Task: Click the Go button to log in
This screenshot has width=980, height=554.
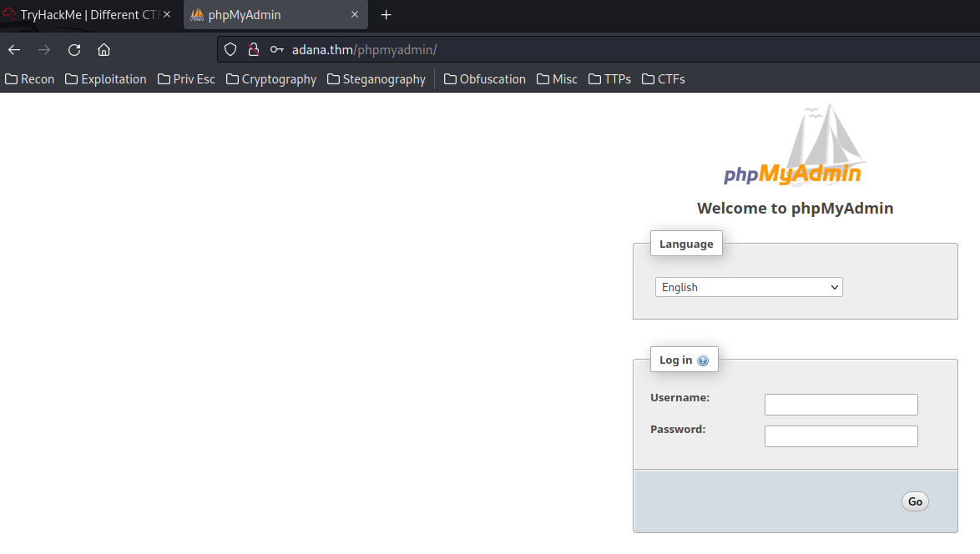Action: coord(915,501)
